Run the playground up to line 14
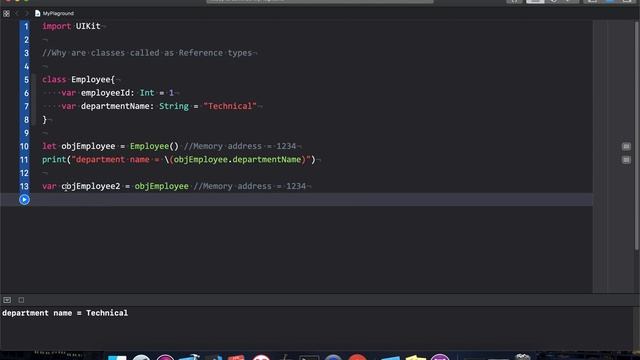 (24, 200)
